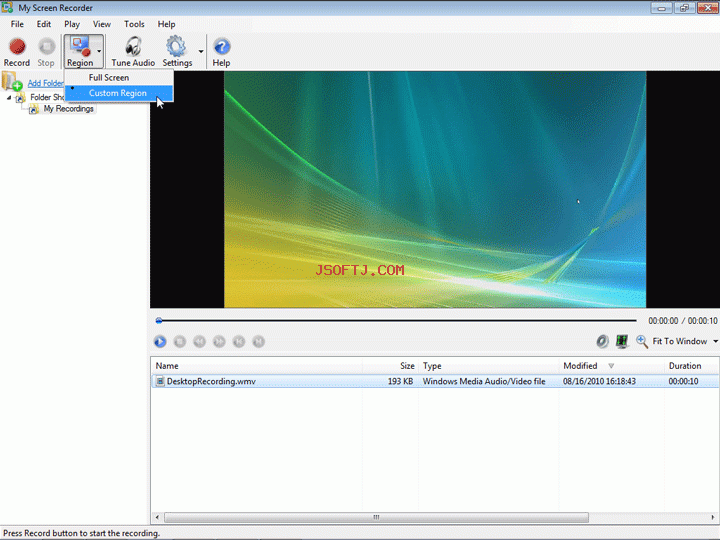Screen dimensions: 720x540
Task: Sort by the Modified column arrow
Action: tap(611, 366)
